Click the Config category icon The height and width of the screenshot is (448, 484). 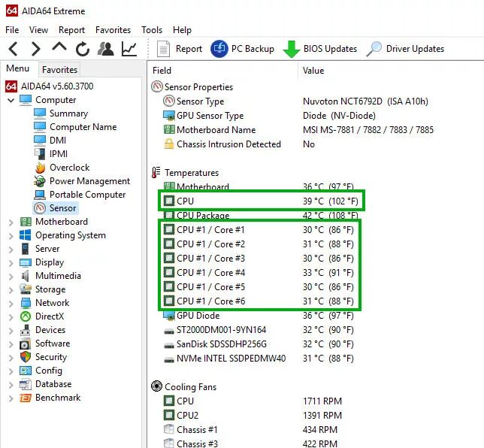pyautogui.click(x=25, y=371)
